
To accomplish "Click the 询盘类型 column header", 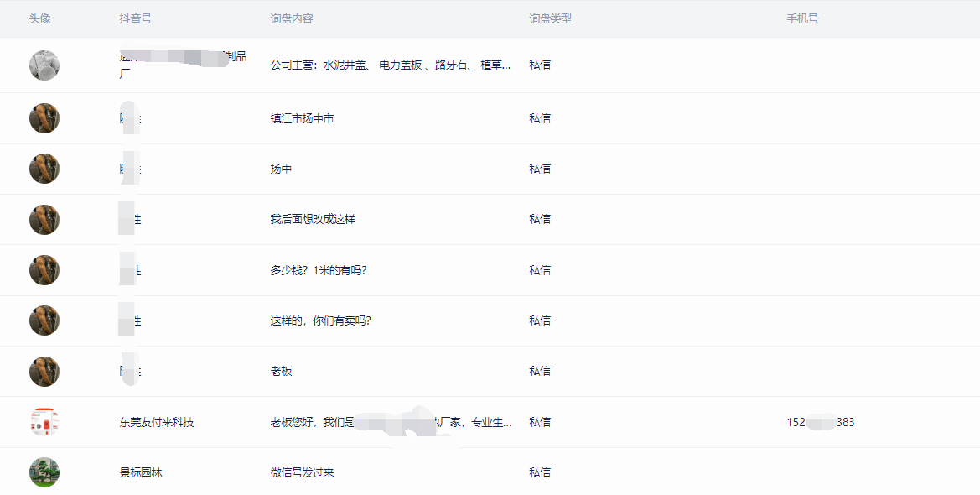I will click(551, 18).
